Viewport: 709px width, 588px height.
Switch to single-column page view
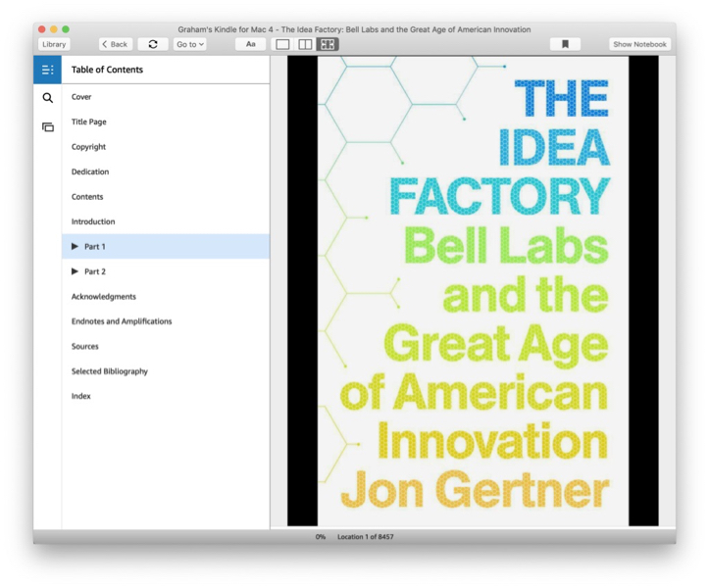[x=282, y=44]
